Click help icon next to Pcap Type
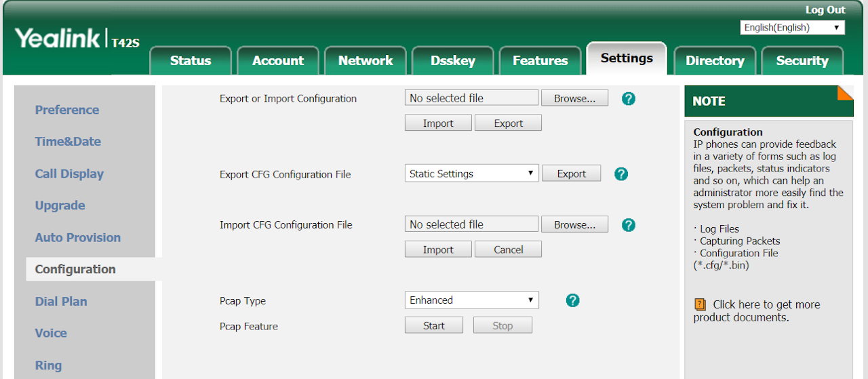This screenshot has height=379, width=868. pos(572,300)
